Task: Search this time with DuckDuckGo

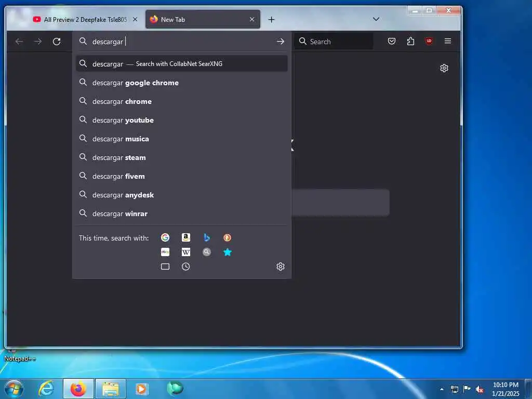Action: tap(228, 237)
